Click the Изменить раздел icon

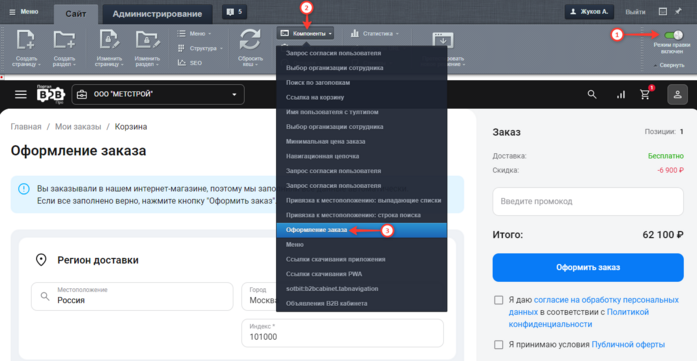(x=147, y=41)
